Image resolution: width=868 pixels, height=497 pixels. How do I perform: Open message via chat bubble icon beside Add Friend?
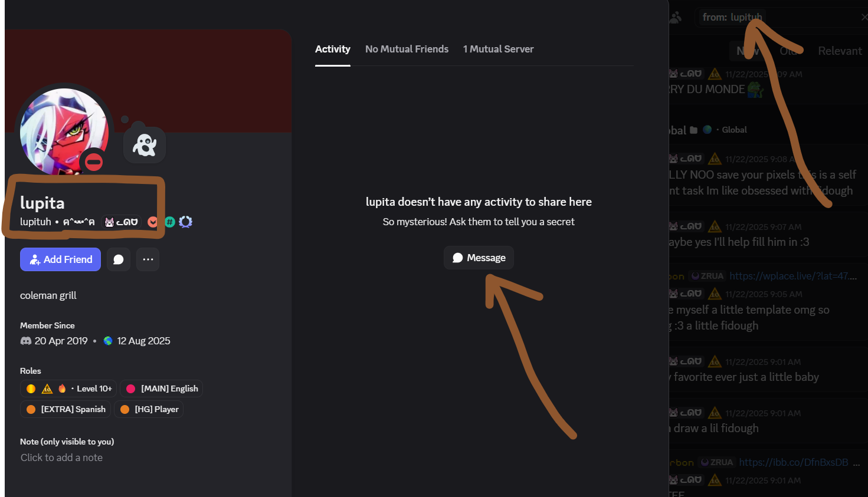pos(119,259)
